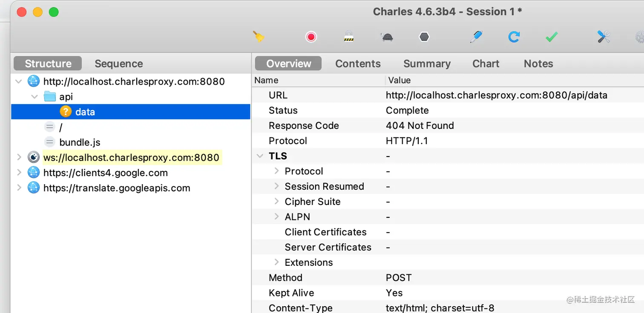Toggle the red Record button
The height and width of the screenshot is (313, 644).
311,37
